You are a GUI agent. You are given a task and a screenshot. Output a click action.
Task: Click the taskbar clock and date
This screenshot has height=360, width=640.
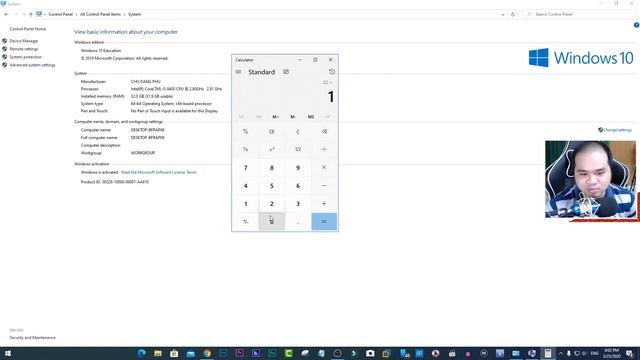pyautogui.click(x=612, y=353)
